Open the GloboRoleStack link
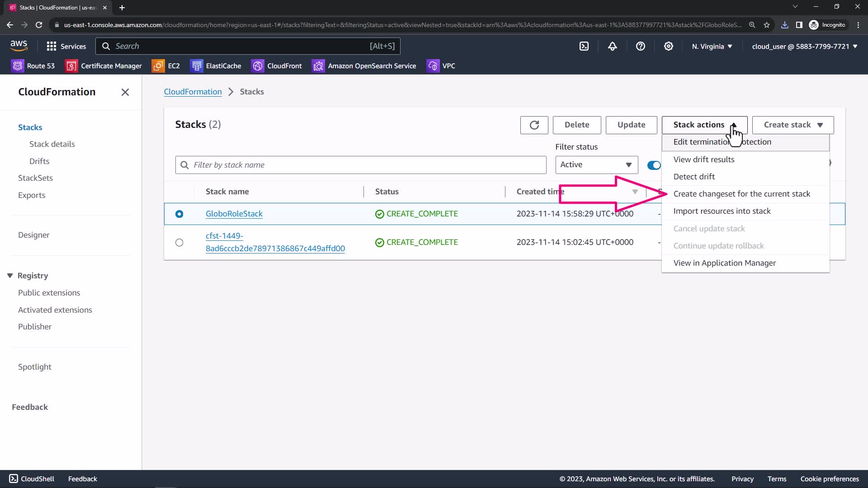Screen dimensions: 868x488 click(234, 214)
